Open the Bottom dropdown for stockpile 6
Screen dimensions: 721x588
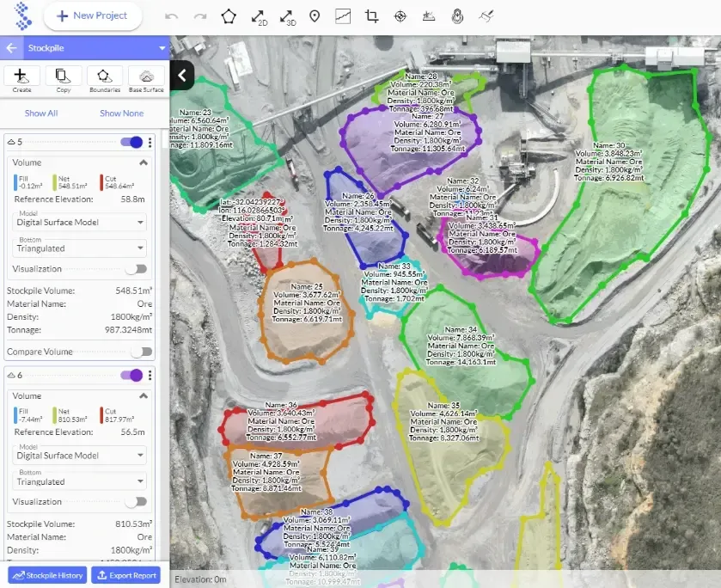[x=80, y=481]
